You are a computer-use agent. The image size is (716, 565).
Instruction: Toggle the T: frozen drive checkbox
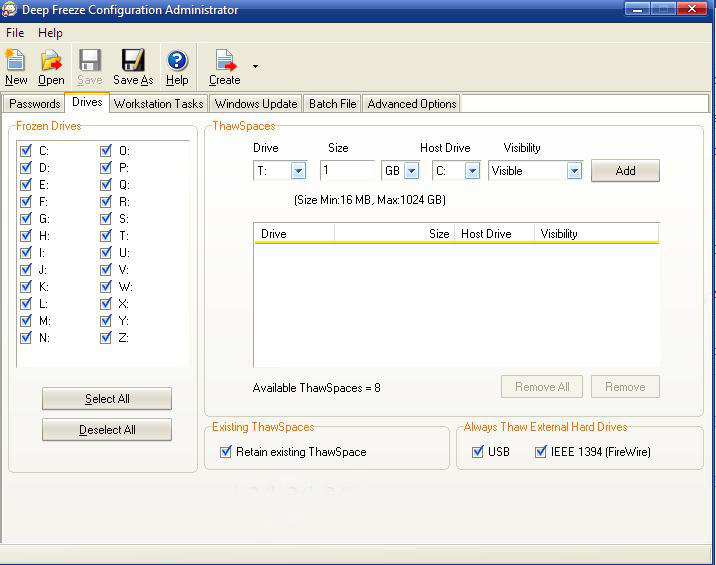[106, 236]
